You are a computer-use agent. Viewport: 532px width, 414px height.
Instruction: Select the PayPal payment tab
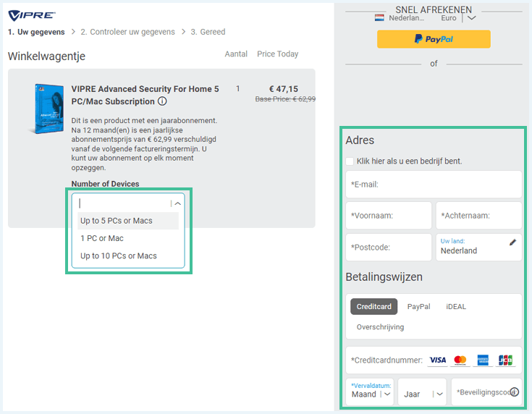(x=418, y=306)
